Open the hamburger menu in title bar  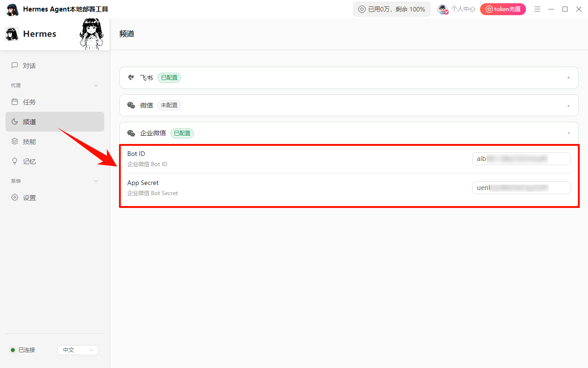point(537,9)
